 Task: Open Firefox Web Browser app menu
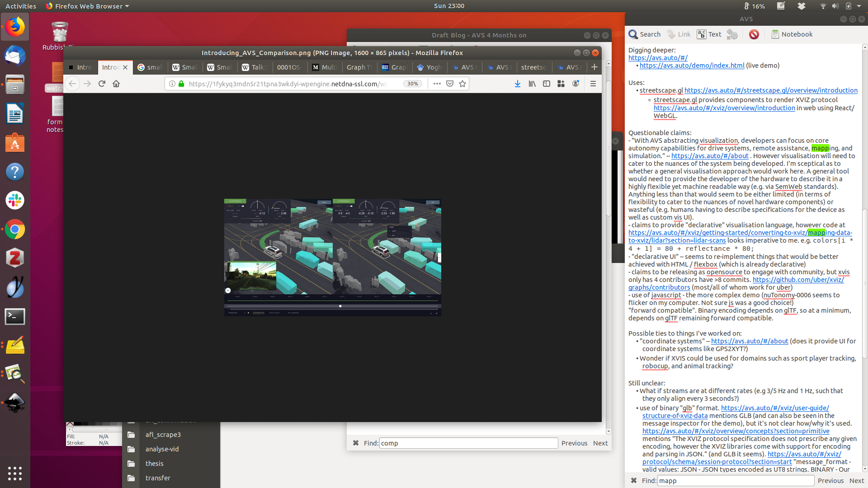coord(88,6)
